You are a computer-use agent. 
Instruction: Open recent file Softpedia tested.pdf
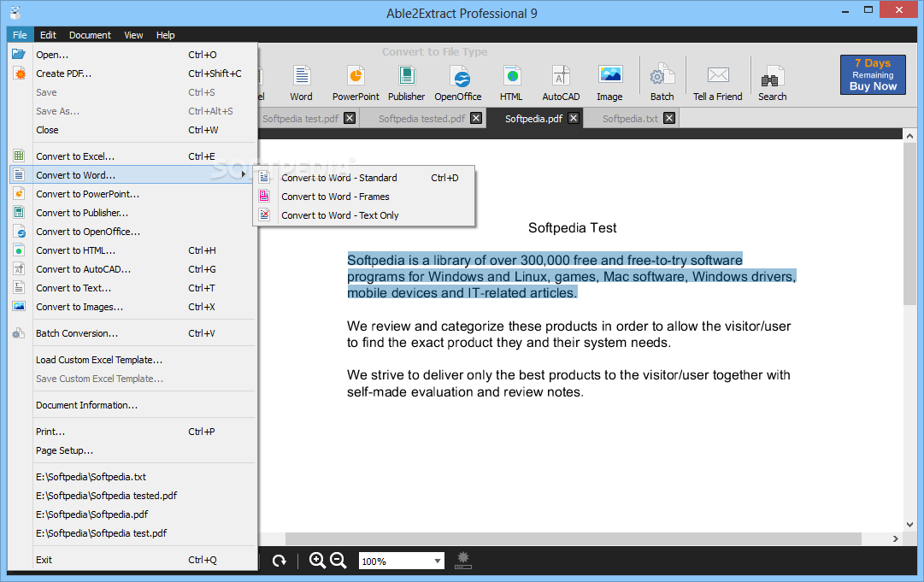click(x=132, y=496)
